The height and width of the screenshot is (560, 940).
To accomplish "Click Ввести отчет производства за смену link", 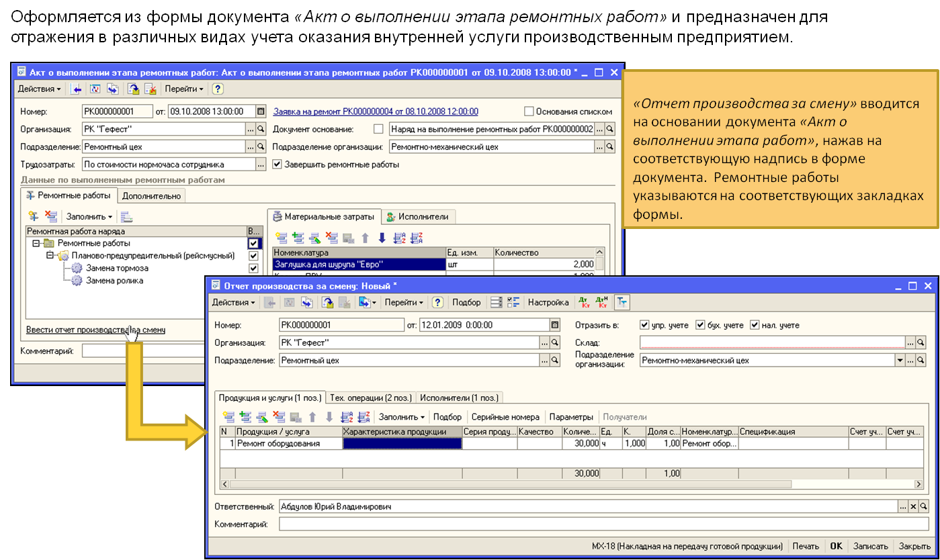I will pyautogui.click(x=95, y=330).
